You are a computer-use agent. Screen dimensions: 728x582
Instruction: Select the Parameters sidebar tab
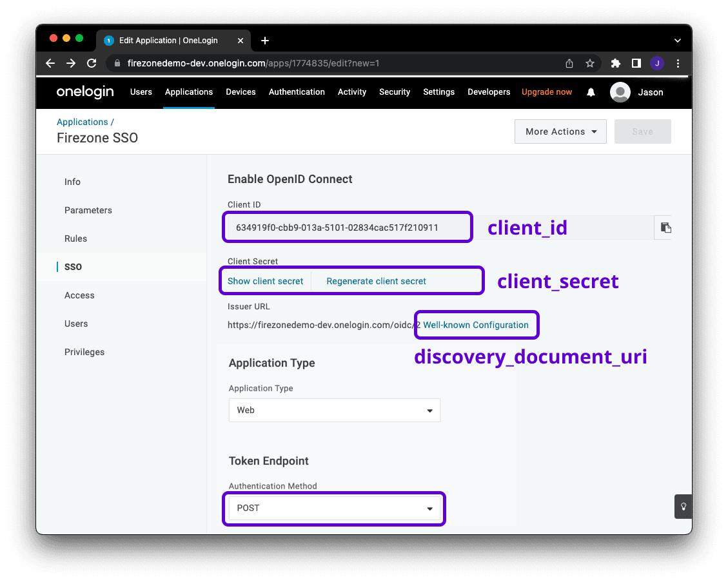coord(88,210)
